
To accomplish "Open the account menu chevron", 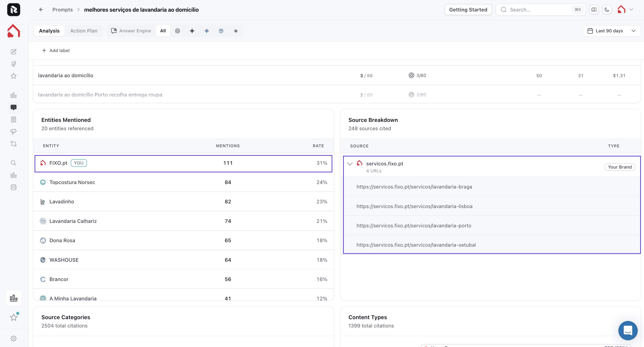I will [631, 10].
